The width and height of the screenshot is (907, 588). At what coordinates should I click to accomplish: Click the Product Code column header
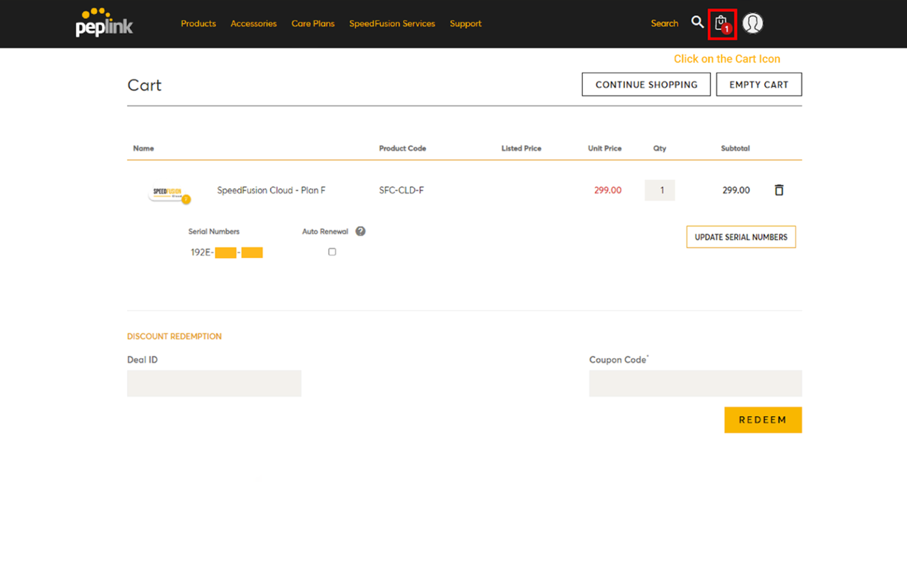coord(403,148)
